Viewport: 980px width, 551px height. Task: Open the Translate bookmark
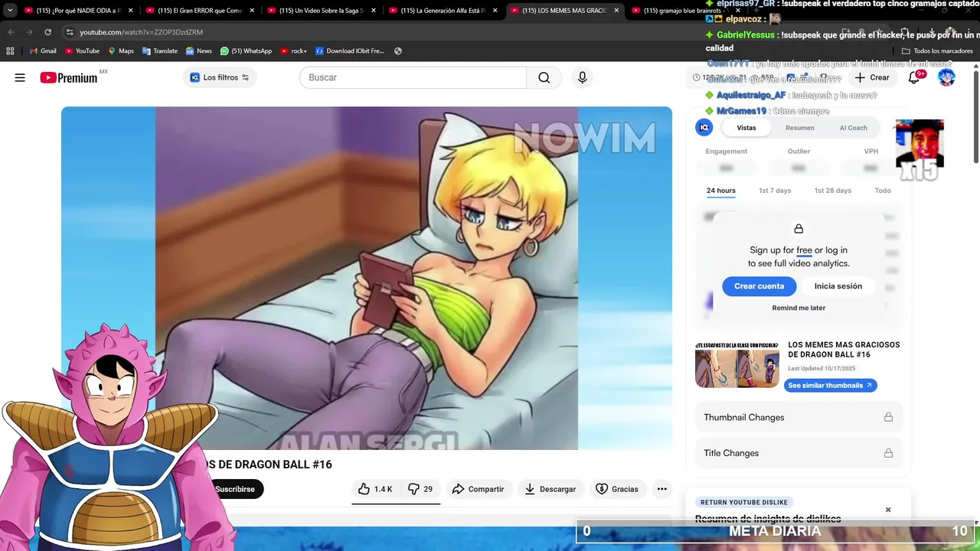point(159,51)
